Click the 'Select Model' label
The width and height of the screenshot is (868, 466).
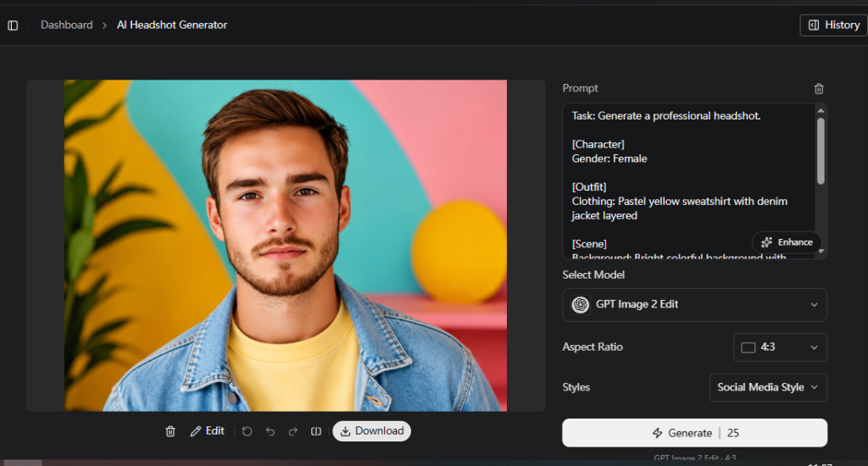pyautogui.click(x=593, y=275)
